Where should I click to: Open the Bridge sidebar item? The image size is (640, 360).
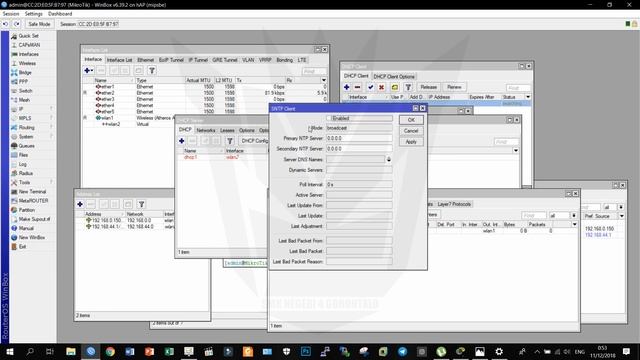[24, 73]
